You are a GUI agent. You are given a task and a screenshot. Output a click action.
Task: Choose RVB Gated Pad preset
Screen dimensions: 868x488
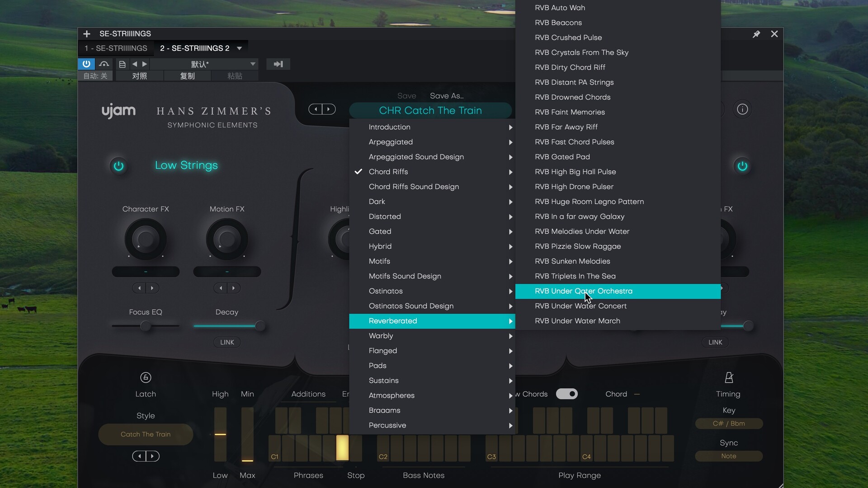point(618,157)
